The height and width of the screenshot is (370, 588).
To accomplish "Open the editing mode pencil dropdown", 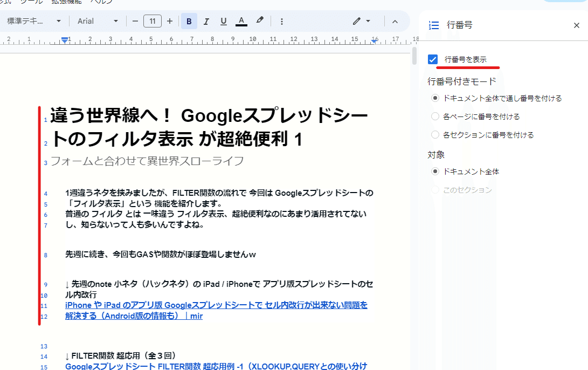I will click(362, 22).
